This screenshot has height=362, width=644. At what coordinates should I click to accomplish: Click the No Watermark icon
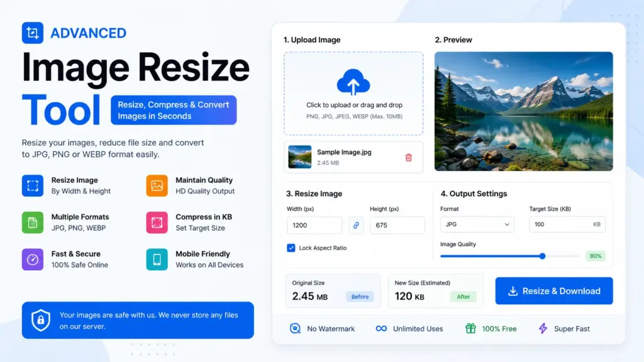(296, 328)
